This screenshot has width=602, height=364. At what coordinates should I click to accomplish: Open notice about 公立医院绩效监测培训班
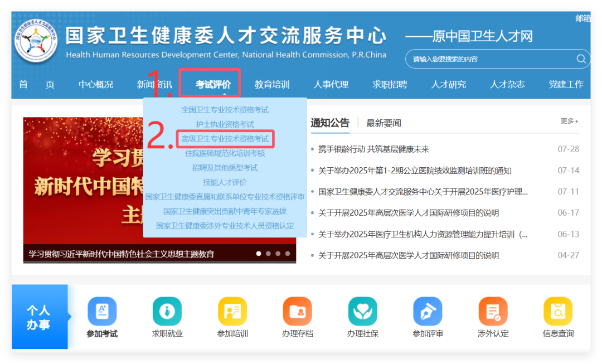click(415, 171)
